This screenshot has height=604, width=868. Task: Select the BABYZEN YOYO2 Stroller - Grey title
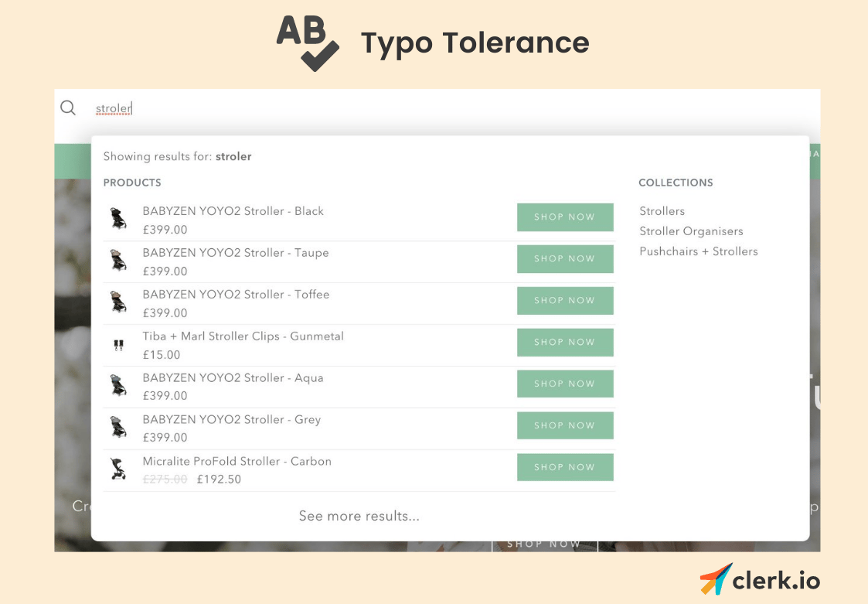(232, 419)
